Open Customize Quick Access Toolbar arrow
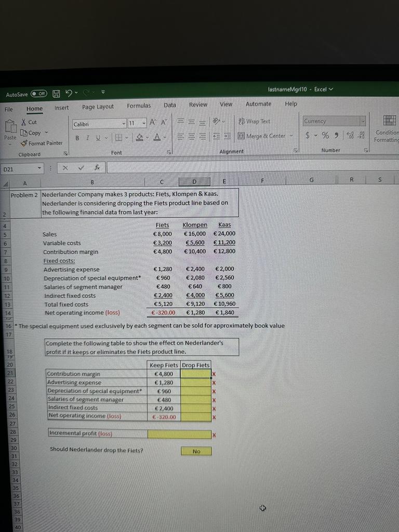 [103, 92]
